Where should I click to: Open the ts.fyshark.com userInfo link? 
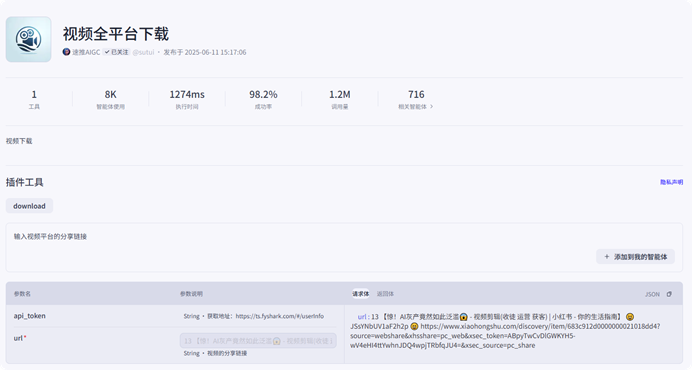click(279, 316)
